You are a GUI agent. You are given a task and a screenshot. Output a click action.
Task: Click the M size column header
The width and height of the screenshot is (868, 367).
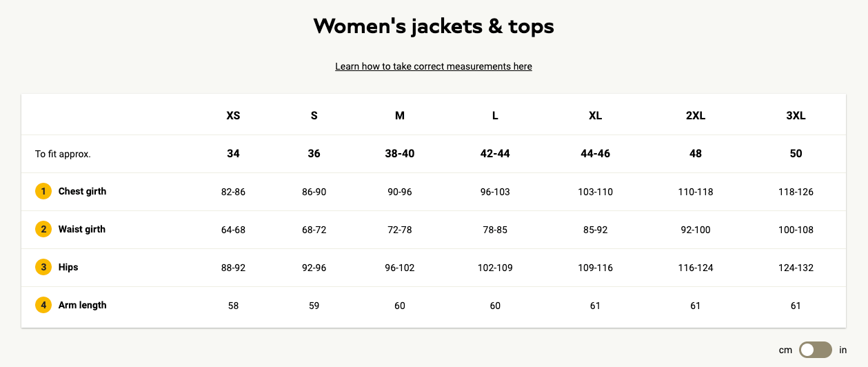point(400,116)
